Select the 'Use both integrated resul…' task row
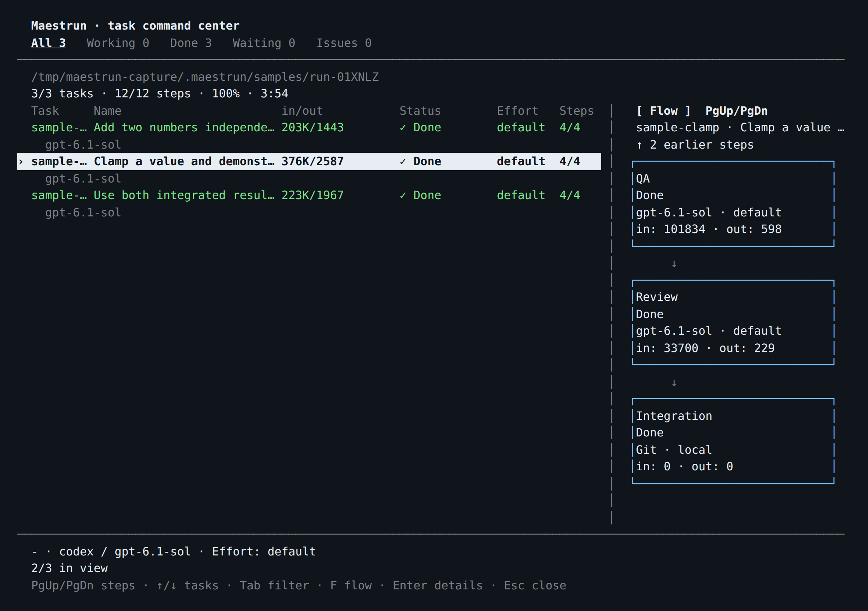Screen dimensions: 868x611 tap(309, 195)
